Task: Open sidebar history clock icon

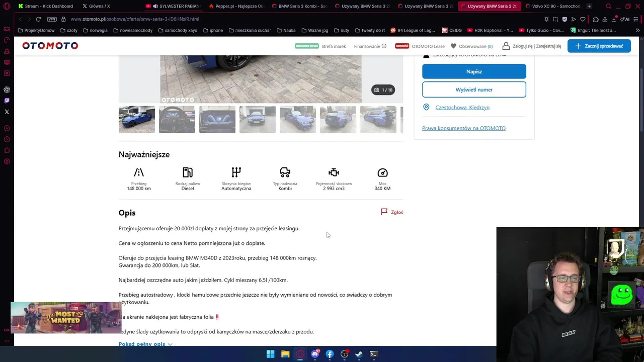Action: [x=7, y=139]
